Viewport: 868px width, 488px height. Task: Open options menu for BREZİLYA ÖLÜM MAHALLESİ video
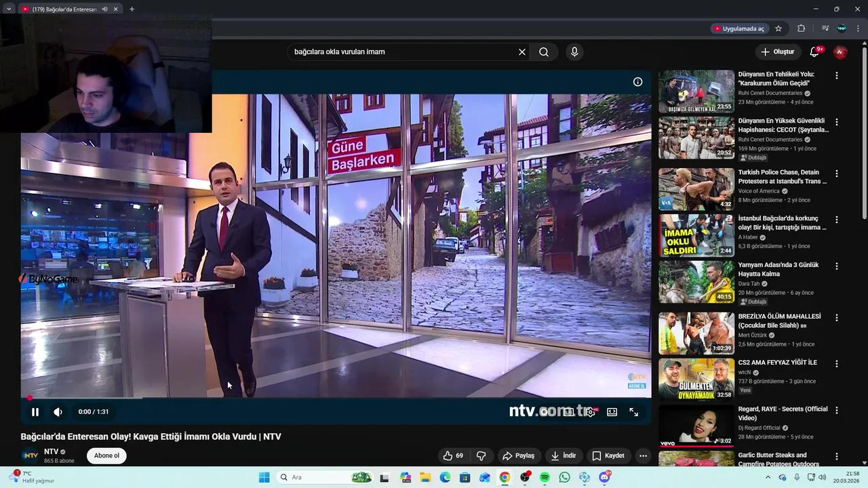(x=837, y=317)
